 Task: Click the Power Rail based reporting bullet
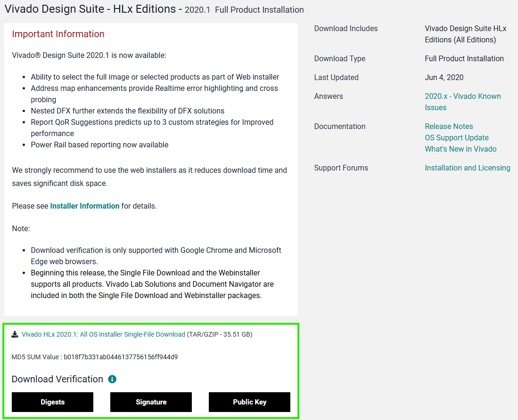99,145
